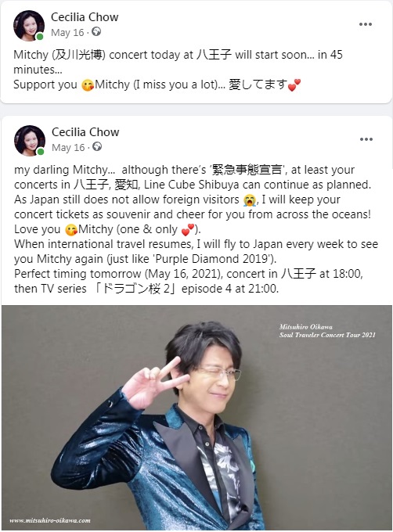Click the Soul Traveler Concert Tour 2021 caption
The width and height of the screenshot is (393, 532).
pos(327,335)
